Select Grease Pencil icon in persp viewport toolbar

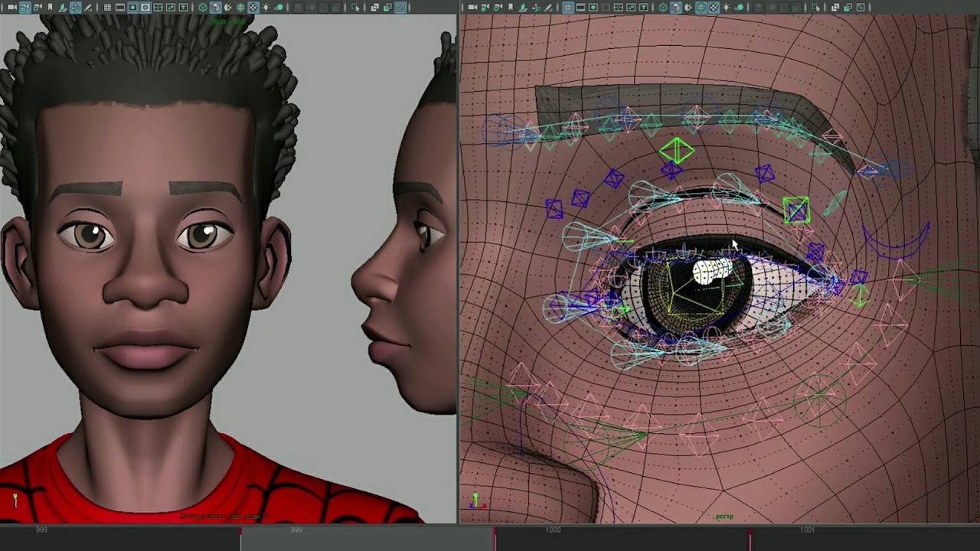tap(548, 8)
